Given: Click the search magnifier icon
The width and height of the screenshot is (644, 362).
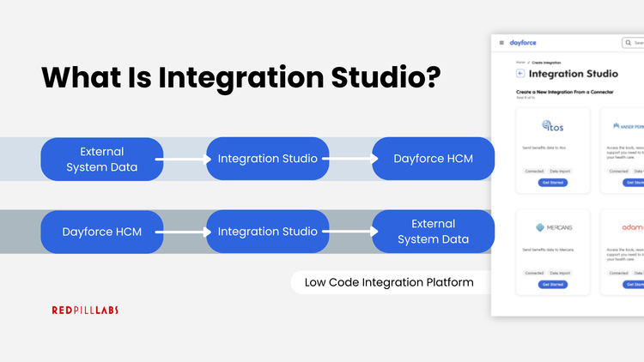Looking at the screenshot, I should [x=628, y=43].
